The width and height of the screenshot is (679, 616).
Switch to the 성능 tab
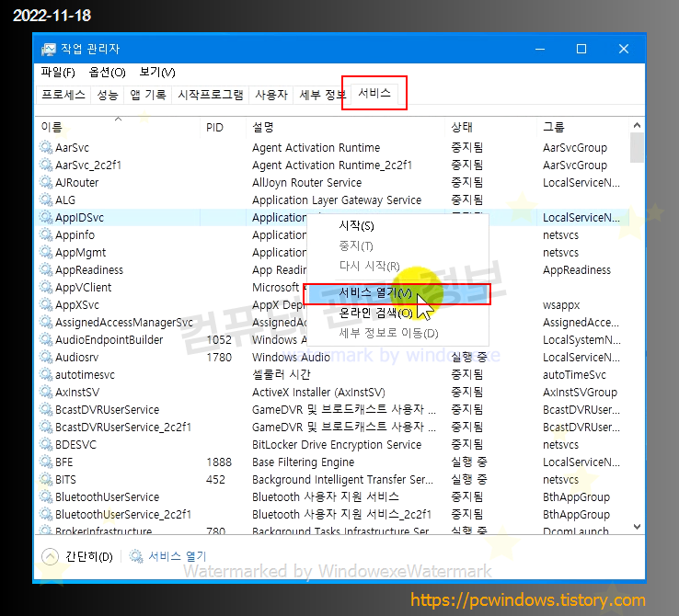pyautogui.click(x=108, y=95)
